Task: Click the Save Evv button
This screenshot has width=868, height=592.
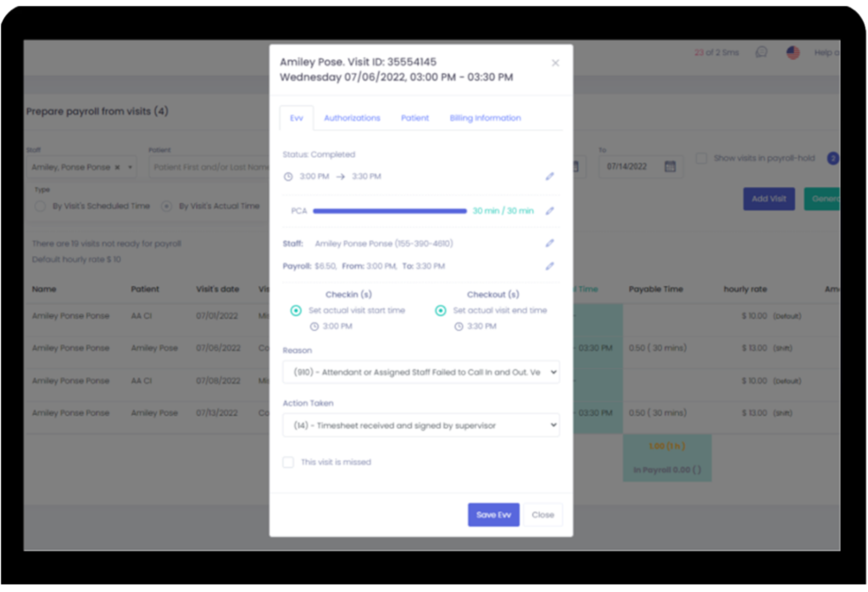Action: pyautogui.click(x=493, y=515)
